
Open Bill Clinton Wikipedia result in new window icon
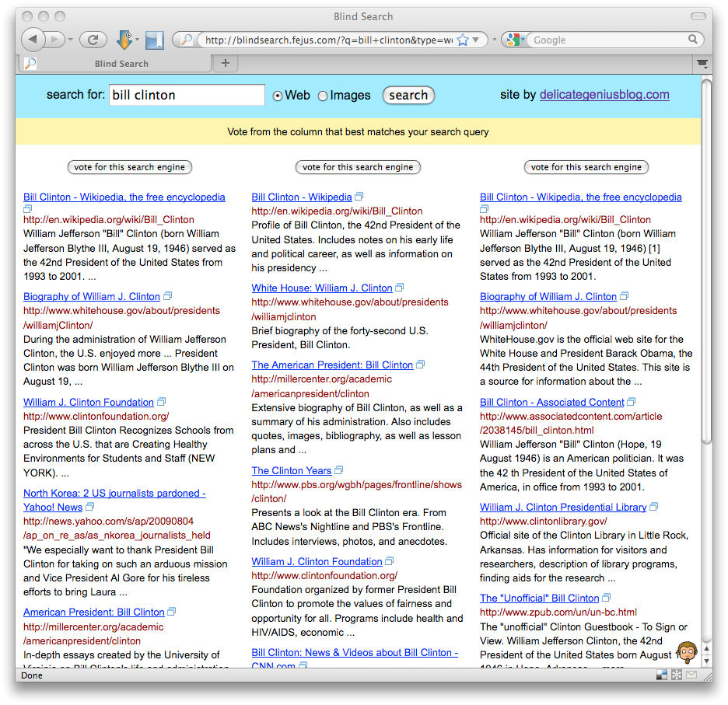pyautogui.click(x=359, y=197)
